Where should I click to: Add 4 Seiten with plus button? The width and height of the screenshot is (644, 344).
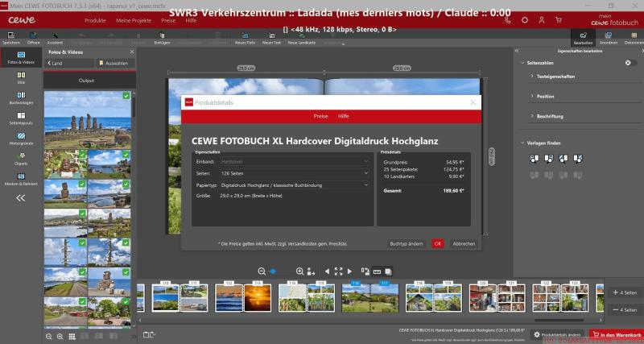click(625, 292)
